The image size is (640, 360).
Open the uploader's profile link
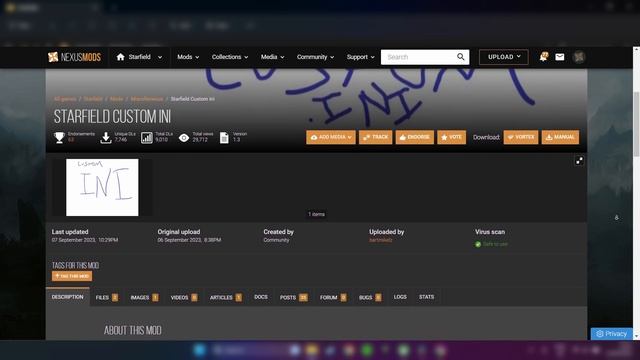[x=380, y=240]
